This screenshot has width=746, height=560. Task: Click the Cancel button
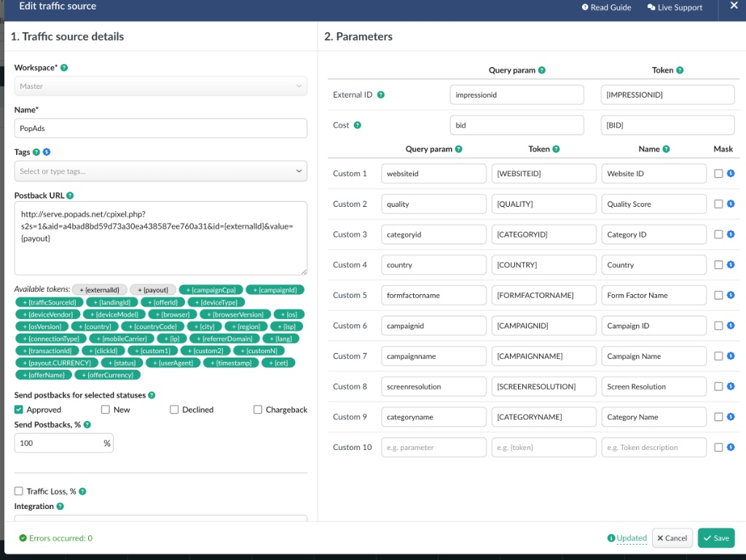[x=672, y=538]
